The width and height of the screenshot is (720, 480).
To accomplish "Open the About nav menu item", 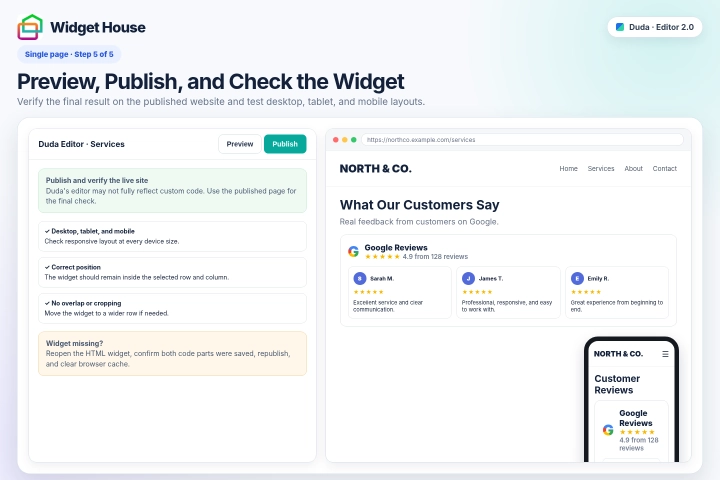I will point(633,169).
